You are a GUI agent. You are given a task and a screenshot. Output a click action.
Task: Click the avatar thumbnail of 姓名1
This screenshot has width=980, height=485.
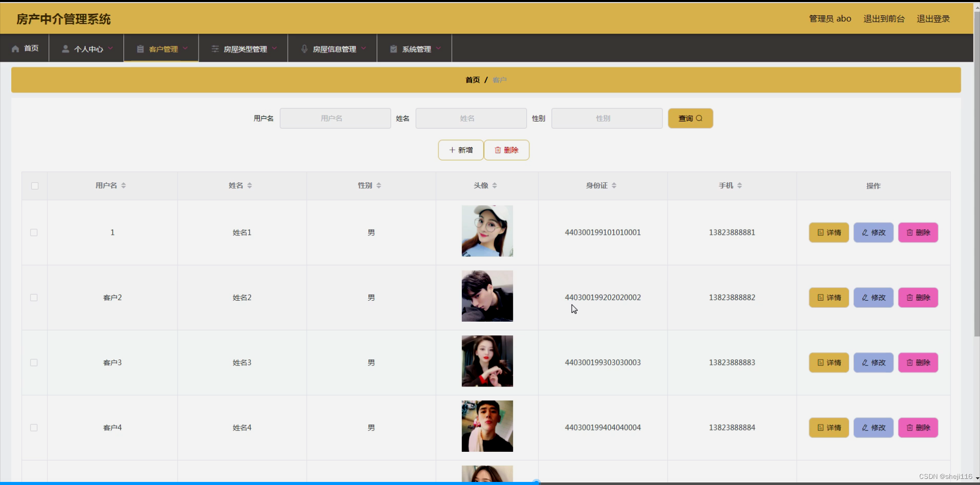coord(487,231)
